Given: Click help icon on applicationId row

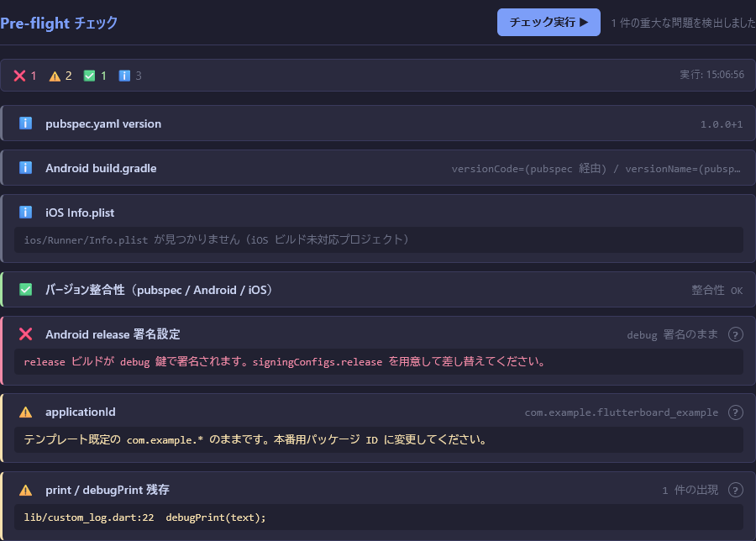Looking at the screenshot, I should [x=735, y=412].
